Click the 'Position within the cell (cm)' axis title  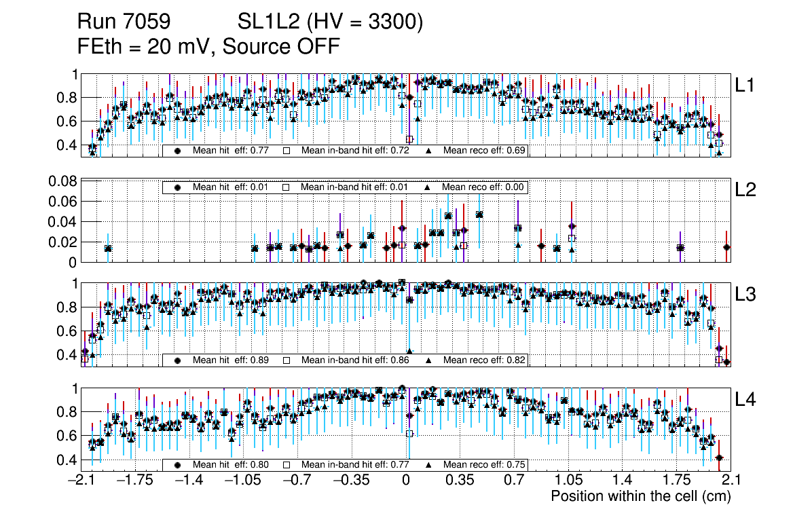pos(640,496)
